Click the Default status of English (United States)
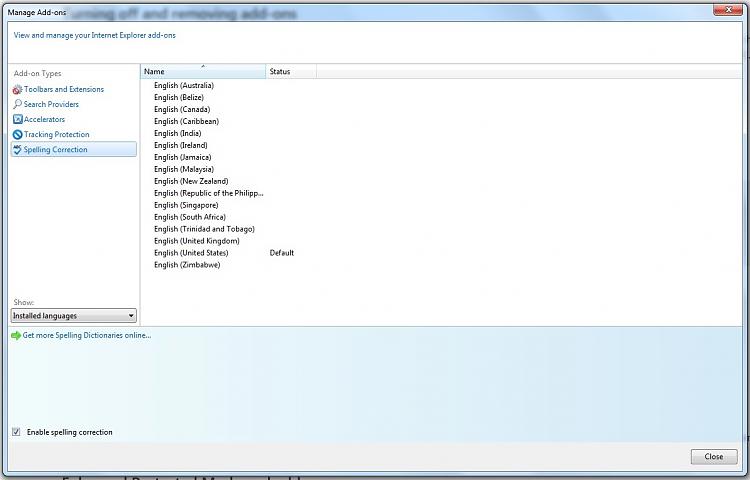Viewport: 750px width, 480px height. click(282, 253)
